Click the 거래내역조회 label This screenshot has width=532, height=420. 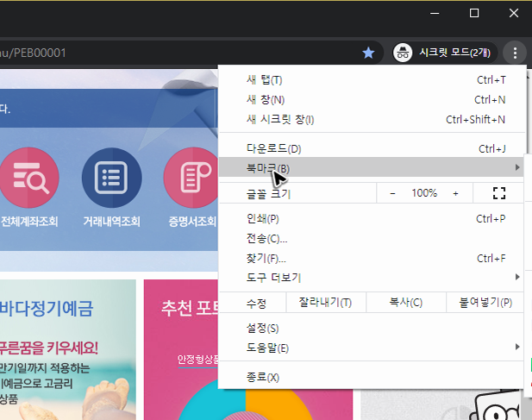pos(111,222)
